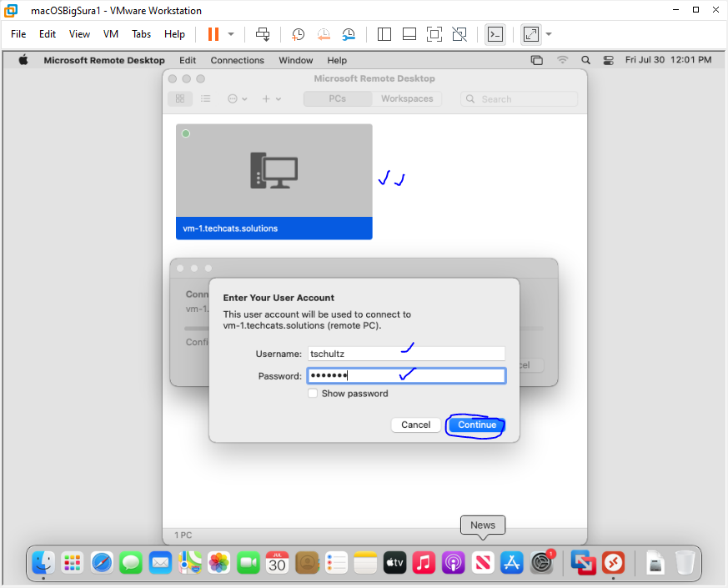
Task: Select the vm-1.techcats.solutions PC thumbnail
Action: 274,182
